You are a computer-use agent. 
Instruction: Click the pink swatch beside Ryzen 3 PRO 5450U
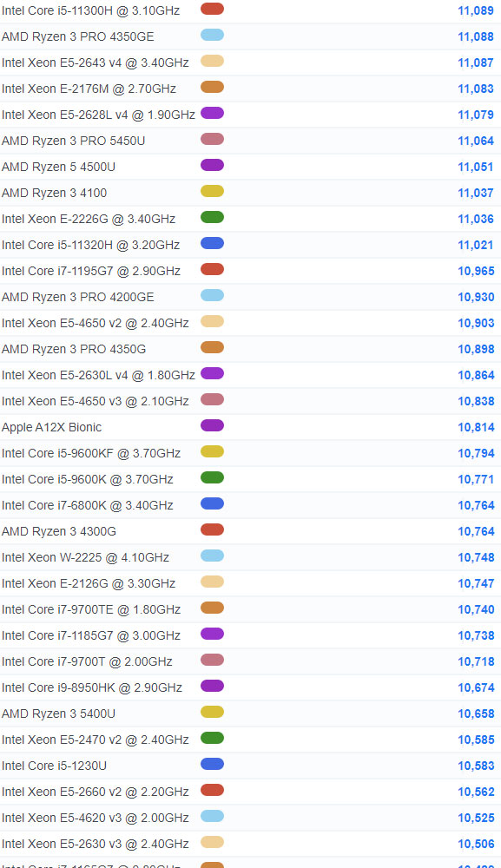point(212,139)
